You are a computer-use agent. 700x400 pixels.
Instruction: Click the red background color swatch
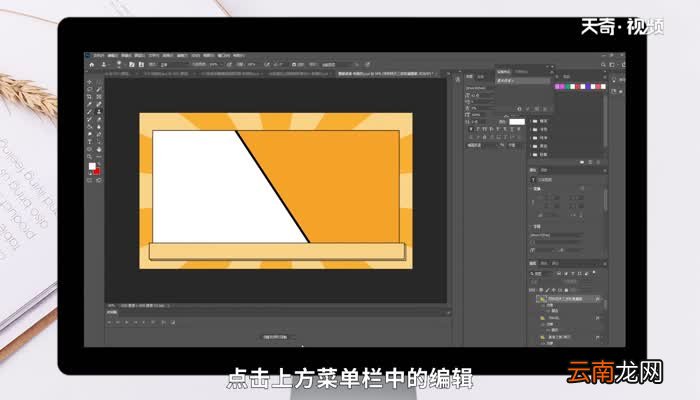[97, 171]
